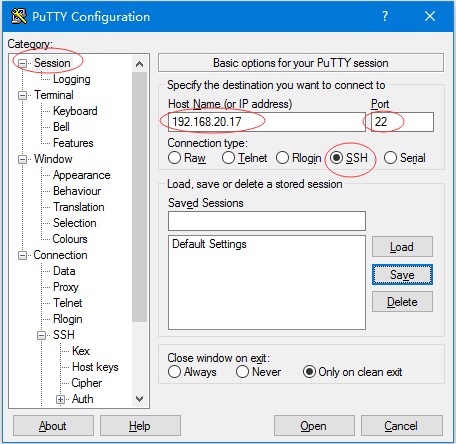Viewport: 456px width, 444px height.
Task: Select Default Settings in the session list
Action: click(x=209, y=244)
